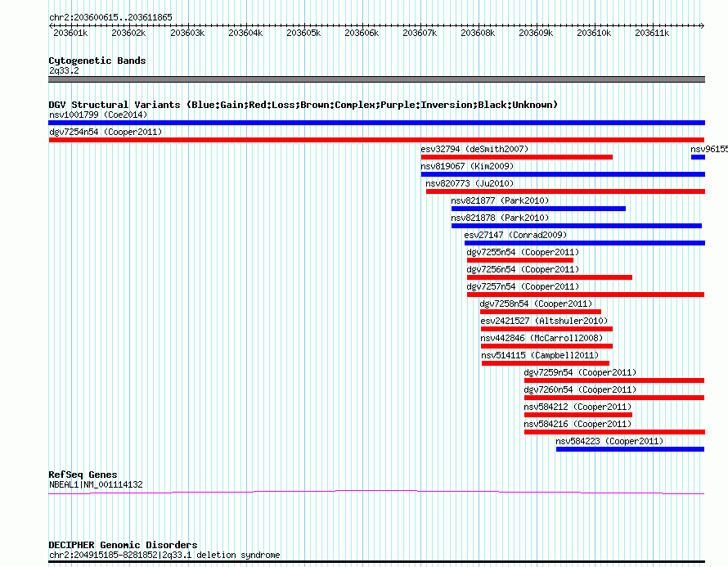The image size is (728, 567).
Task: Click the dgv7256n54 (Cooper2011) red bar
Action: 550,277
